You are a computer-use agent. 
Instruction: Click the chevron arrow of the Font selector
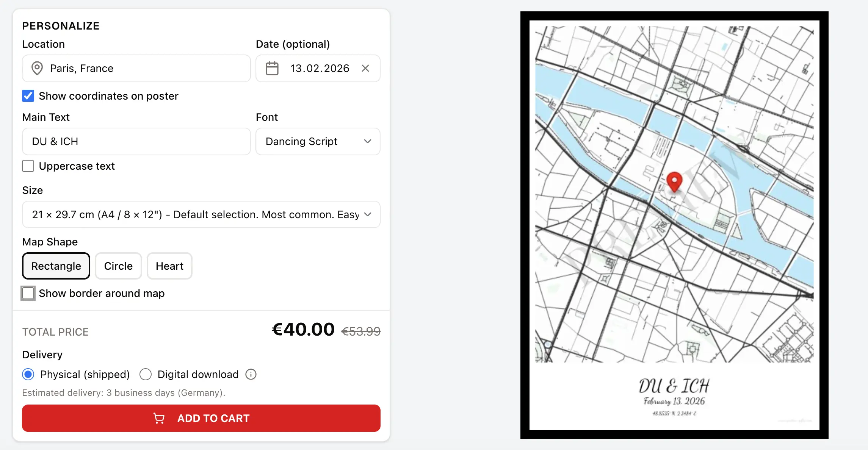(367, 141)
